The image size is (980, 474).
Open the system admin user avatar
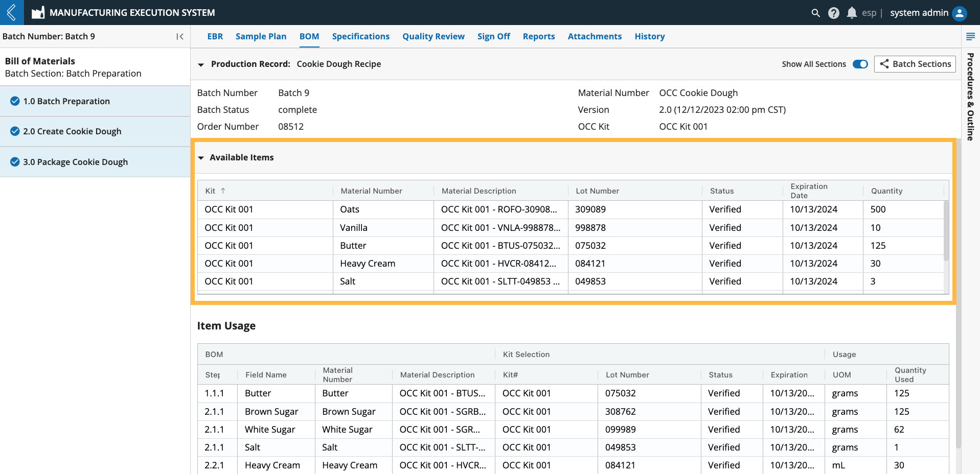[x=960, y=13]
